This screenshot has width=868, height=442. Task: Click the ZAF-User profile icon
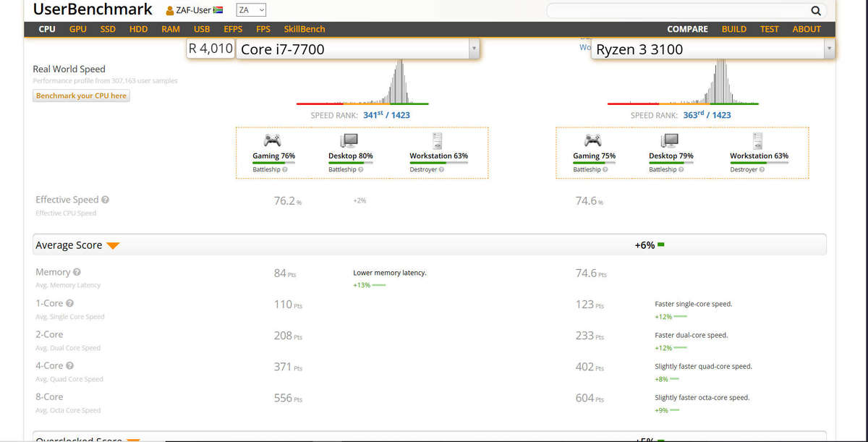170,11
